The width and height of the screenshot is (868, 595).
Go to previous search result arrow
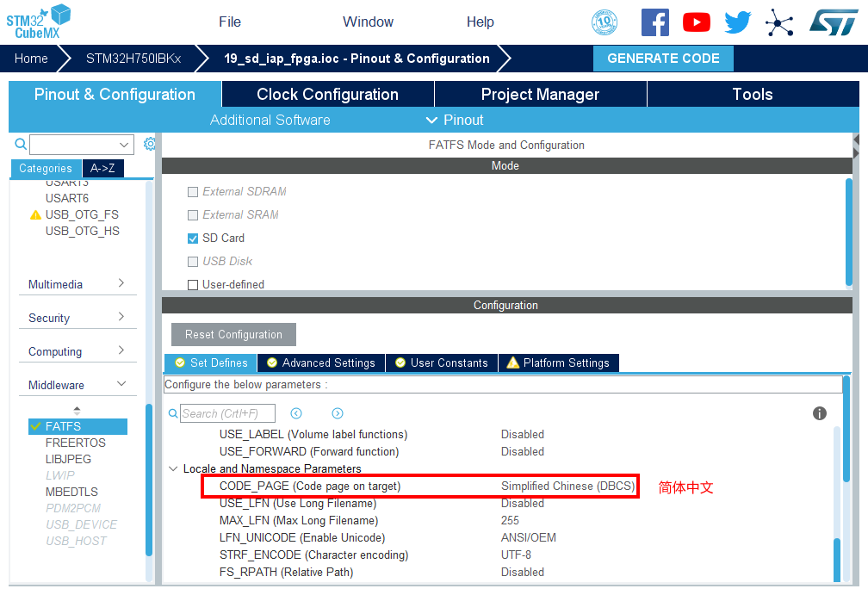(x=296, y=413)
